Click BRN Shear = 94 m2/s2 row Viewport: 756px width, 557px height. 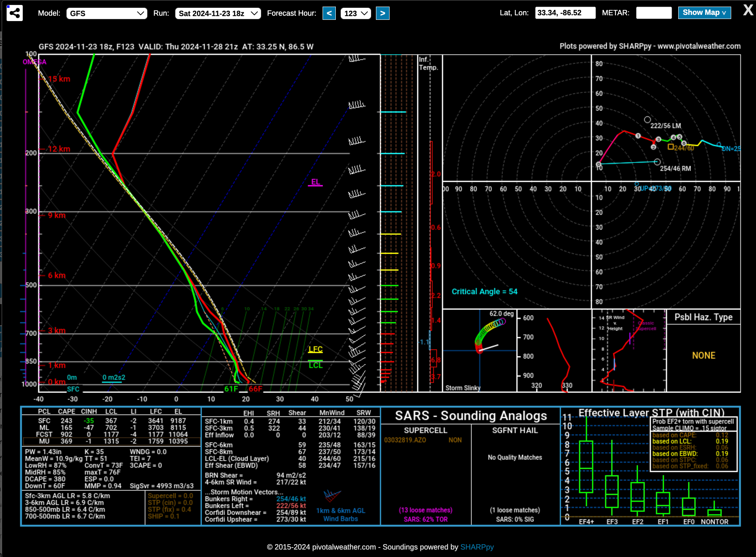pos(256,476)
